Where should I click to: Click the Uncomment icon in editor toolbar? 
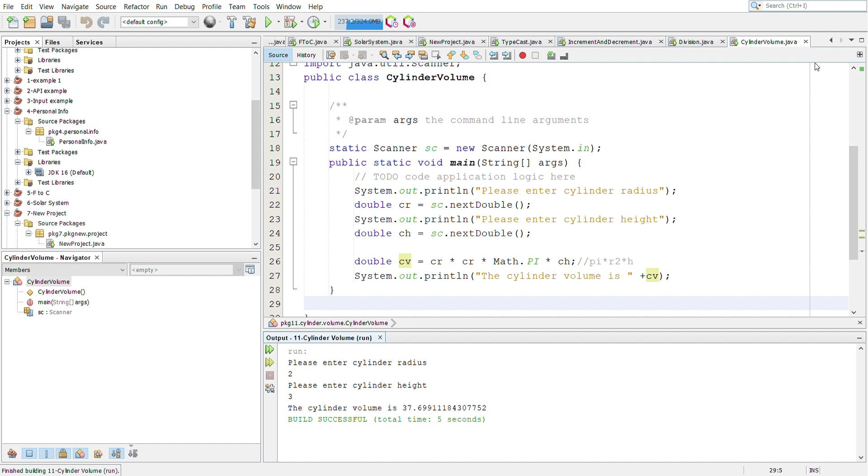click(x=564, y=55)
